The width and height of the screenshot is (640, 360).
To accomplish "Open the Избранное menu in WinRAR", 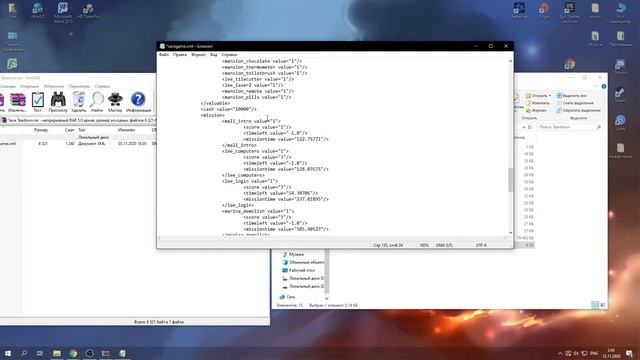I will click(54, 87).
